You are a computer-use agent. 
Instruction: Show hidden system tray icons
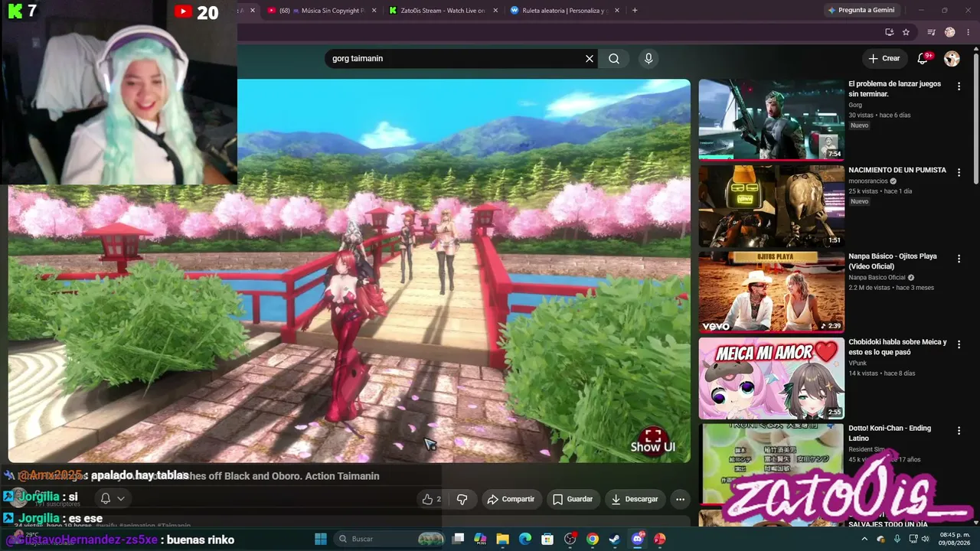[x=865, y=539]
